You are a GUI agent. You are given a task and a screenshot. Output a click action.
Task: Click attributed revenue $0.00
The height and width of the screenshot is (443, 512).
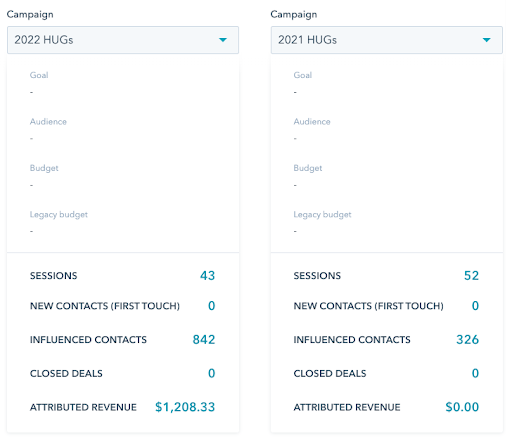462,407
